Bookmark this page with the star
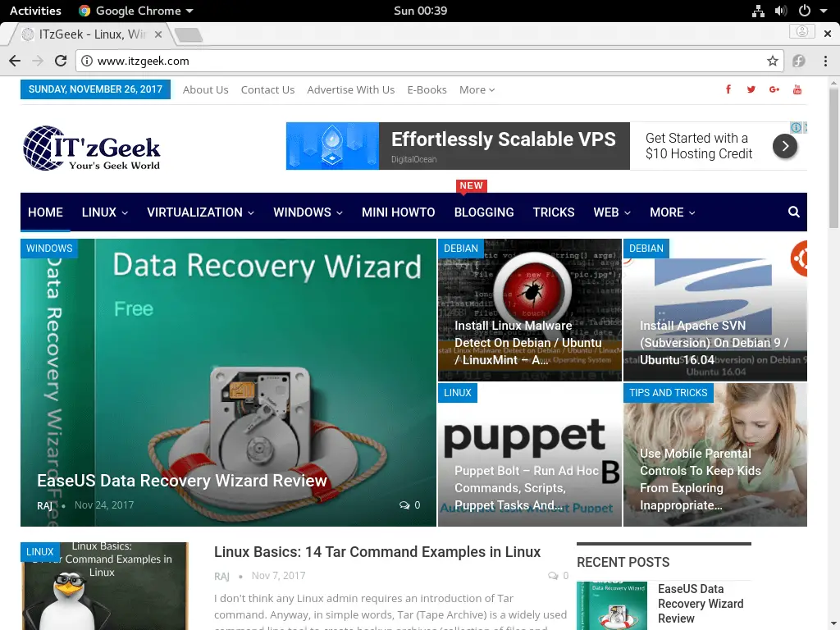Screen dimensions: 840x630 coord(772,61)
